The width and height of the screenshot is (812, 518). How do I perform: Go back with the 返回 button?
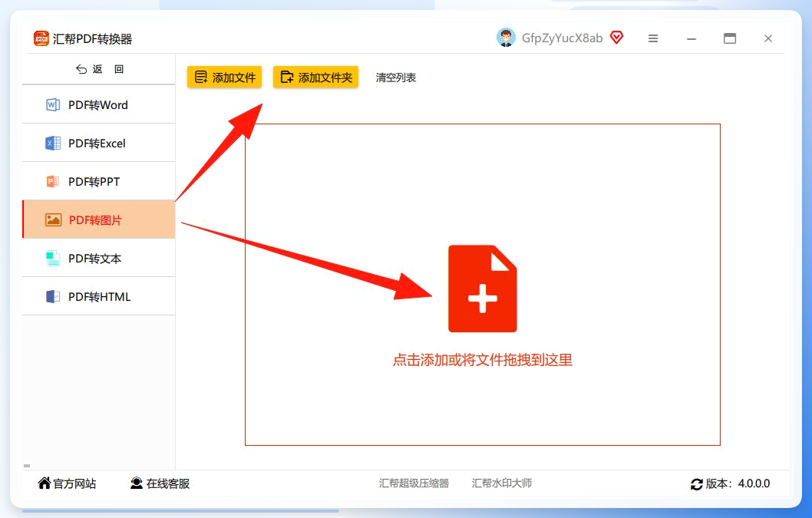[x=100, y=69]
